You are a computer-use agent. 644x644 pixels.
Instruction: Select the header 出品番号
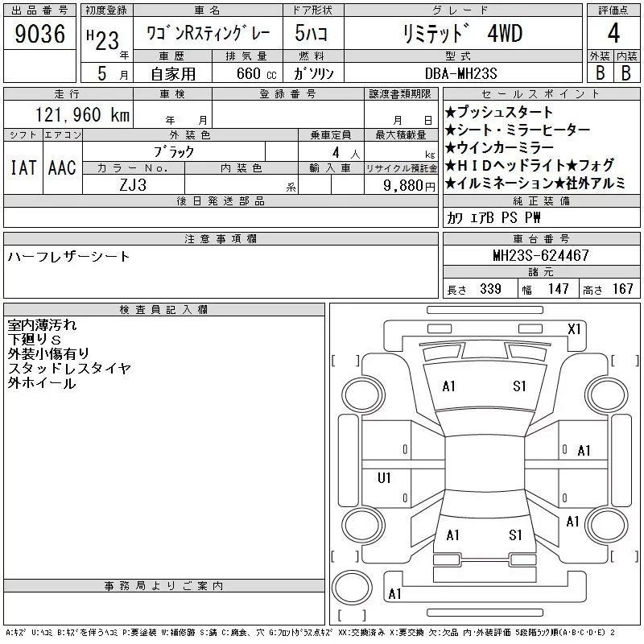[39, 10]
